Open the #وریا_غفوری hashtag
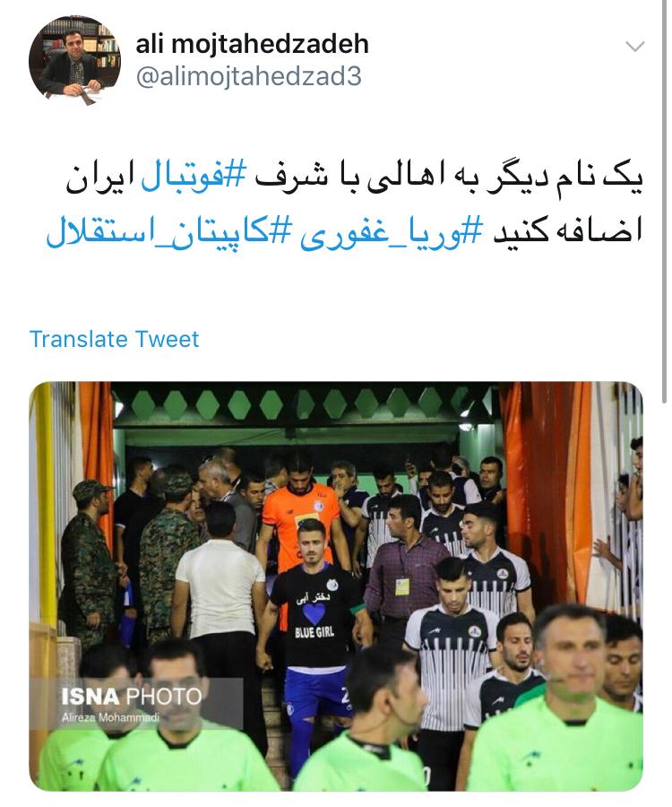Image resolution: width=672 pixels, height=807 pixels. [x=392, y=232]
